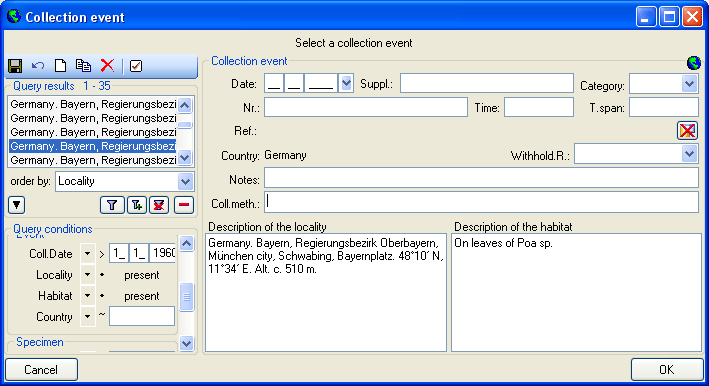Image resolution: width=709 pixels, height=386 pixels.
Task: Select the highlighted Germany. Bayern result row
Action: click(93, 146)
